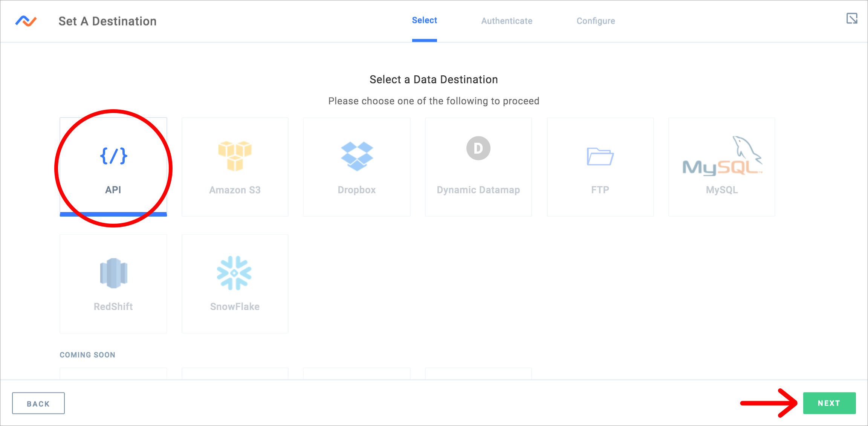Click the FTP label text

pyautogui.click(x=600, y=190)
